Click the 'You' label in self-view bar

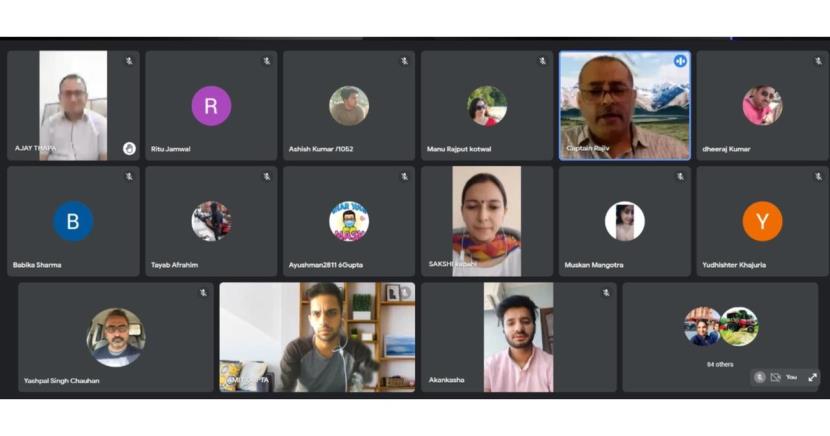[x=791, y=377]
